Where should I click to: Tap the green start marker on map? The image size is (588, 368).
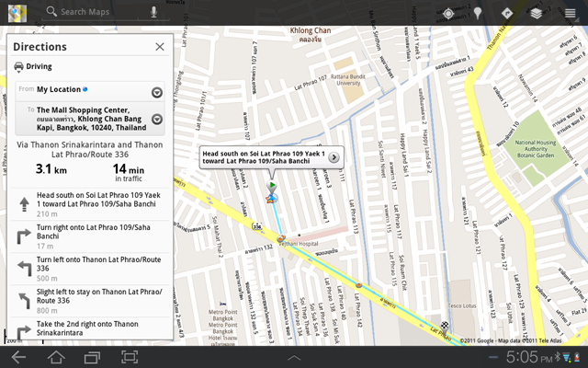pos(272,186)
